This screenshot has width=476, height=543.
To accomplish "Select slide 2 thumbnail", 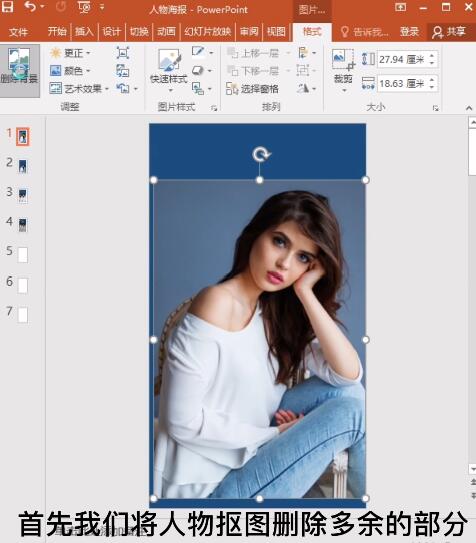I will coord(23,166).
